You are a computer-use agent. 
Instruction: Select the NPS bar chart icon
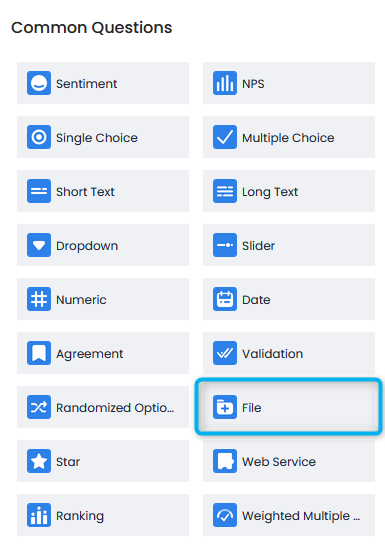tap(225, 83)
